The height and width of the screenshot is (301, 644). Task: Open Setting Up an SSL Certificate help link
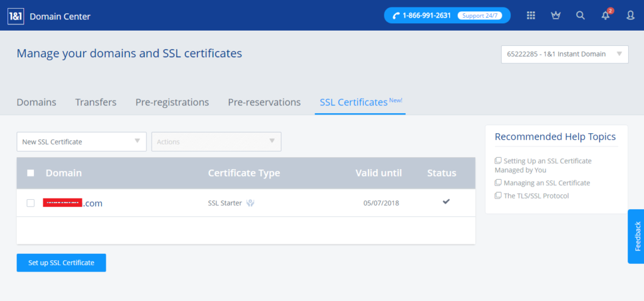[543, 165]
